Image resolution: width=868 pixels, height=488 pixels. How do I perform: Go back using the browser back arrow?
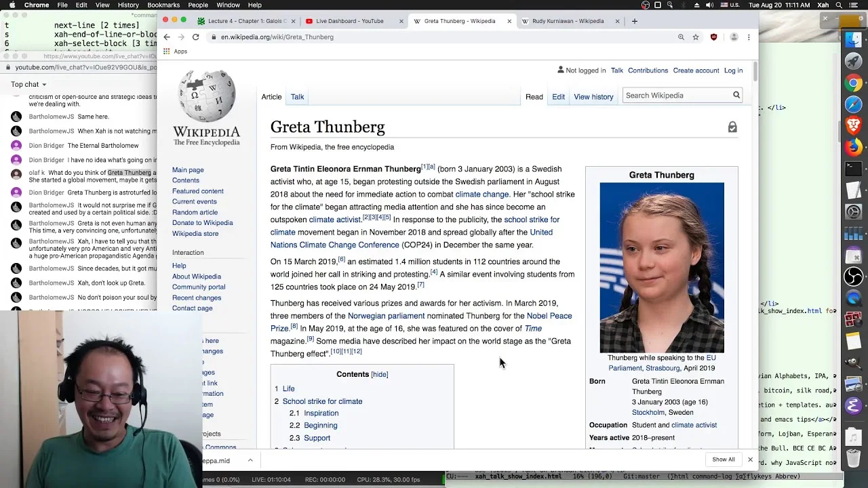tap(166, 37)
